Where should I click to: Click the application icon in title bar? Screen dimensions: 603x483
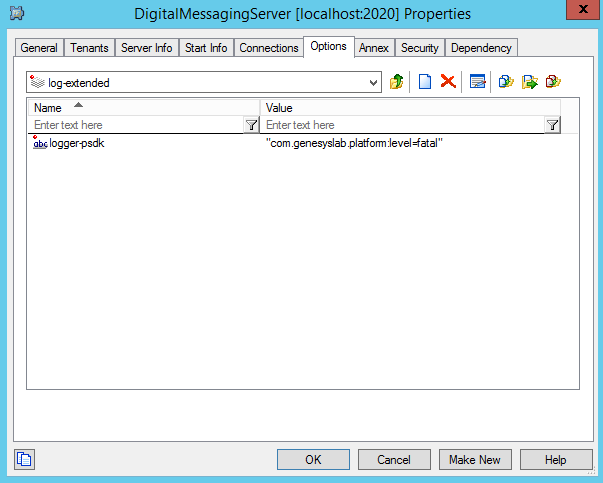tap(17, 13)
